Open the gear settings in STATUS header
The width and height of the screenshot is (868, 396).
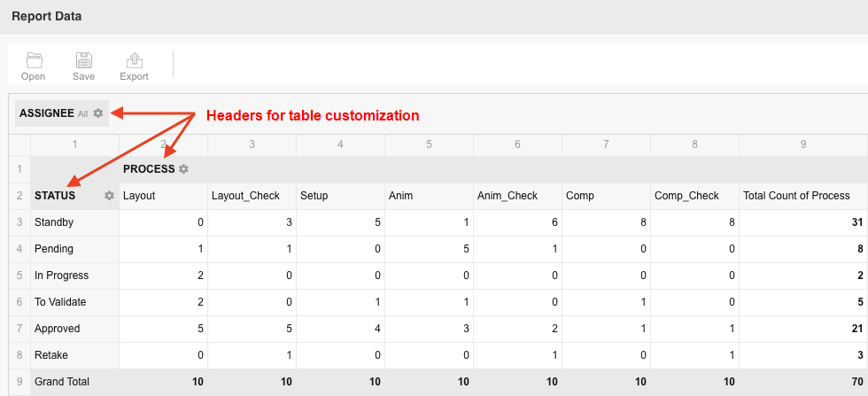click(109, 196)
